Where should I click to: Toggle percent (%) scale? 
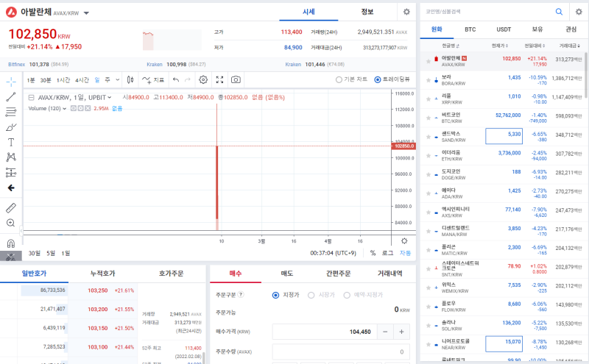(373, 253)
